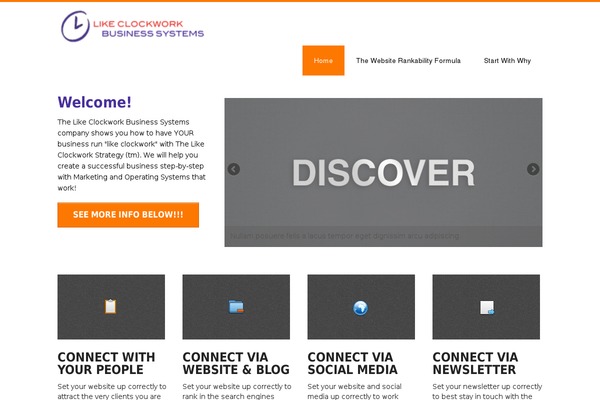Click the newsletter page icon tile
This screenshot has width=600, height=400.
[486, 307]
